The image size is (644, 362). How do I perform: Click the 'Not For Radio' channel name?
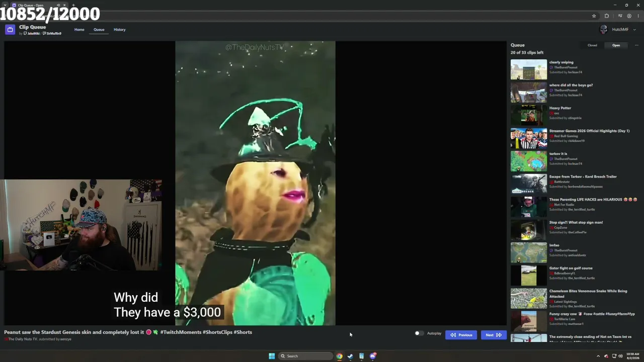click(565, 205)
